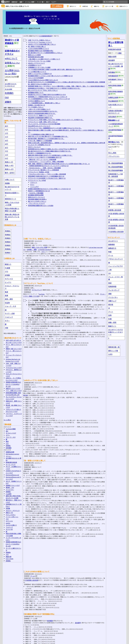Open ブラックリスト in right sidebar

[x=114, y=156]
